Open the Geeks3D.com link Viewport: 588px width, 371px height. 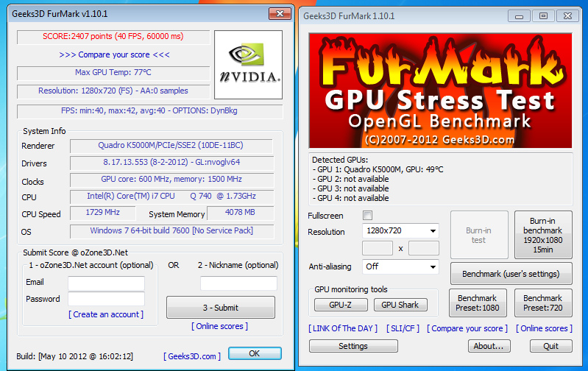pos(192,356)
